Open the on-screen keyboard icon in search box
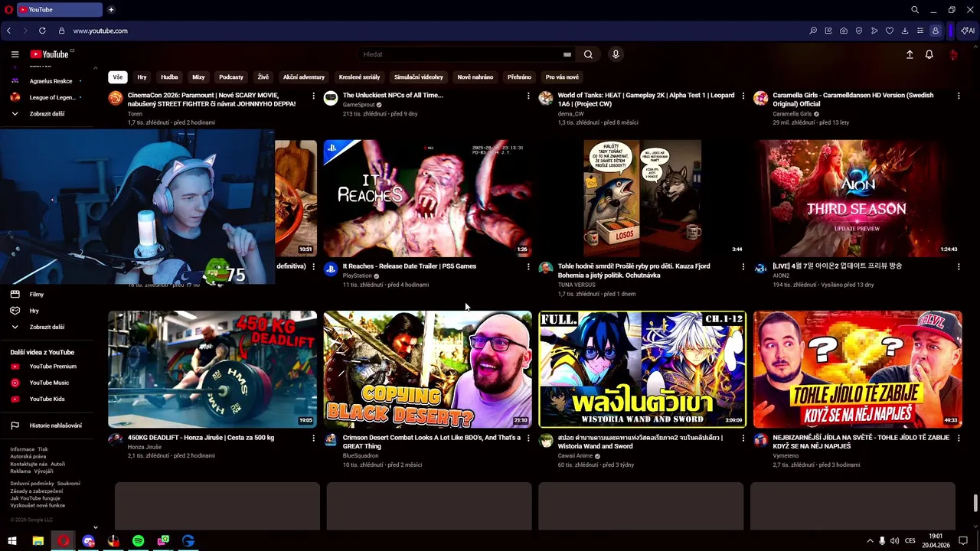 point(567,54)
